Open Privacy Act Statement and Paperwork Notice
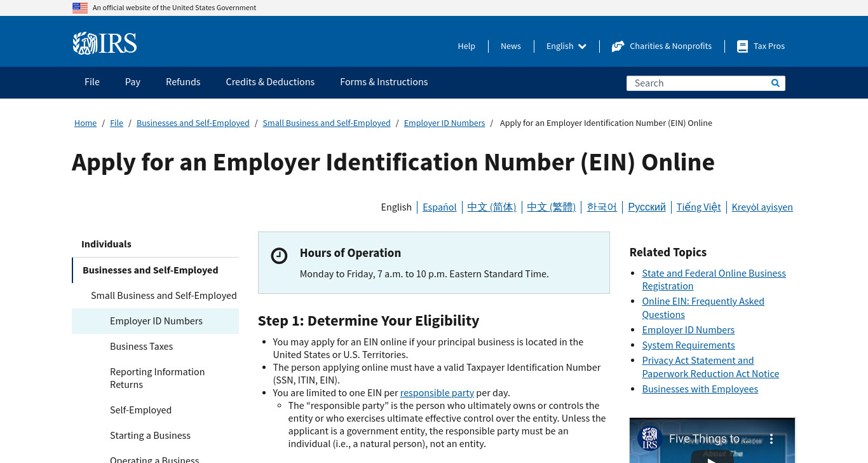Viewport: 868px width, 463px height. (710, 367)
